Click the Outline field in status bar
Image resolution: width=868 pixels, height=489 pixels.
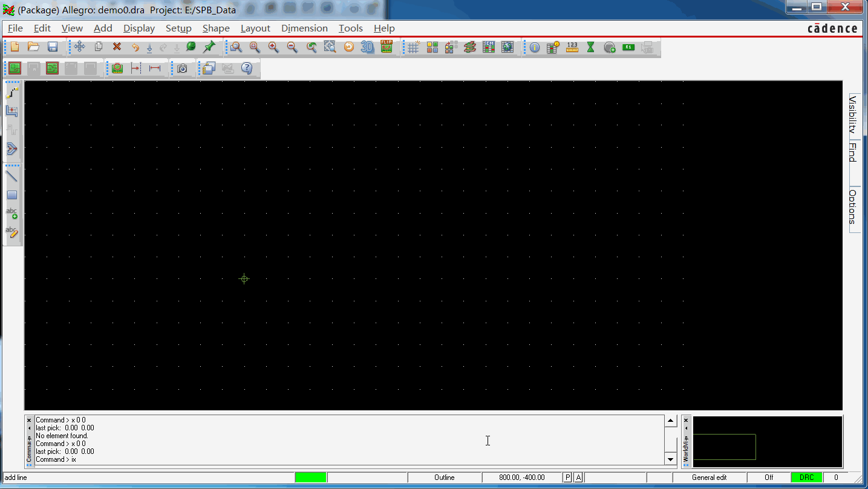pyautogui.click(x=445, y=478)
